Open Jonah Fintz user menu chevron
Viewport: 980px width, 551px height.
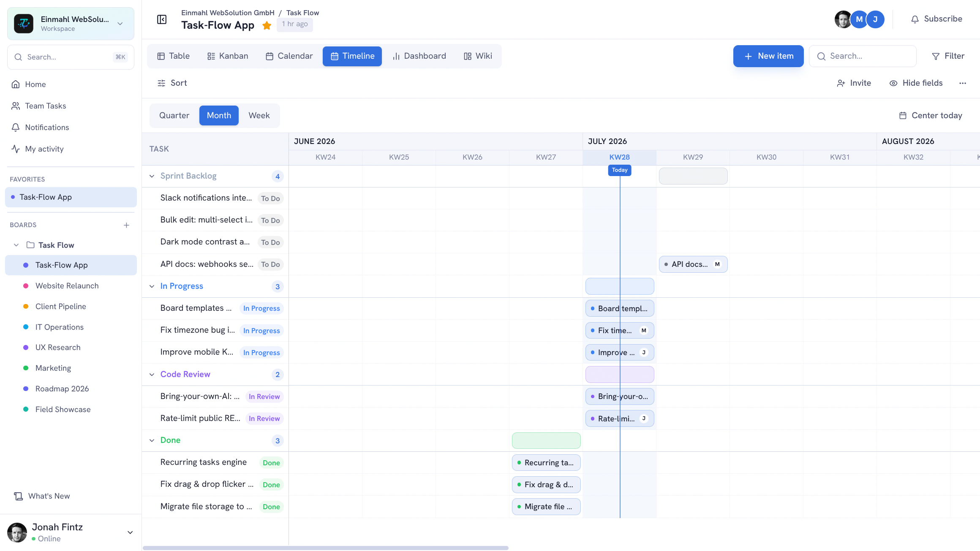point(130,532)
